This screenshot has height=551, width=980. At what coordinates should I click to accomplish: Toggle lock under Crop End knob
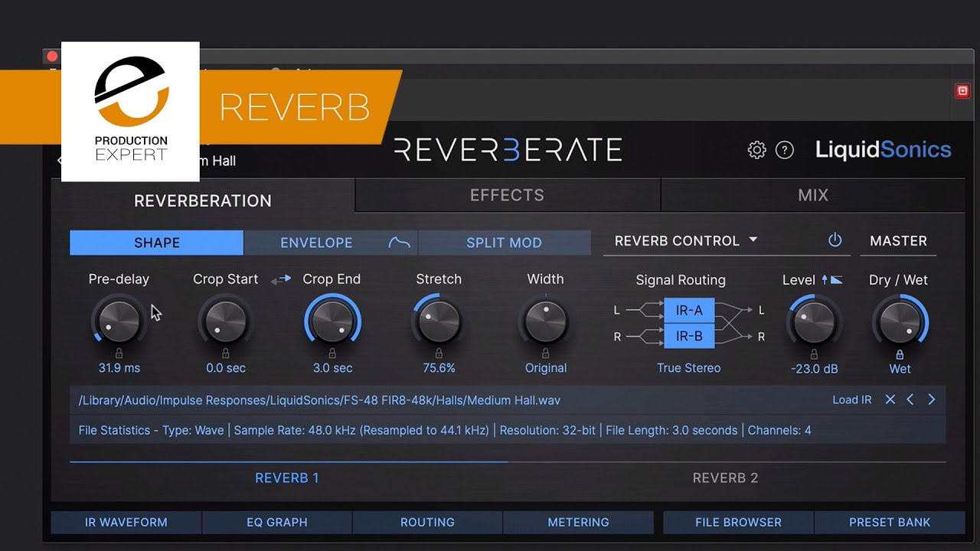(332, 354)
